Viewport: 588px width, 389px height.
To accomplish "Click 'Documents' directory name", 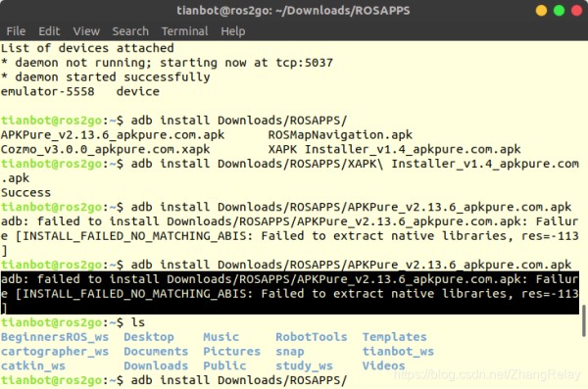I will pos(156,352).
